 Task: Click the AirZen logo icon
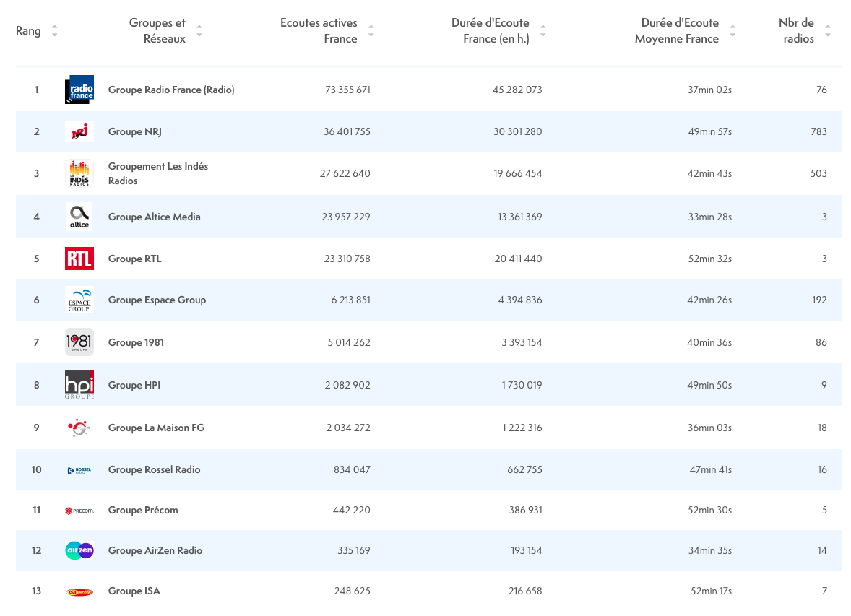79,550
